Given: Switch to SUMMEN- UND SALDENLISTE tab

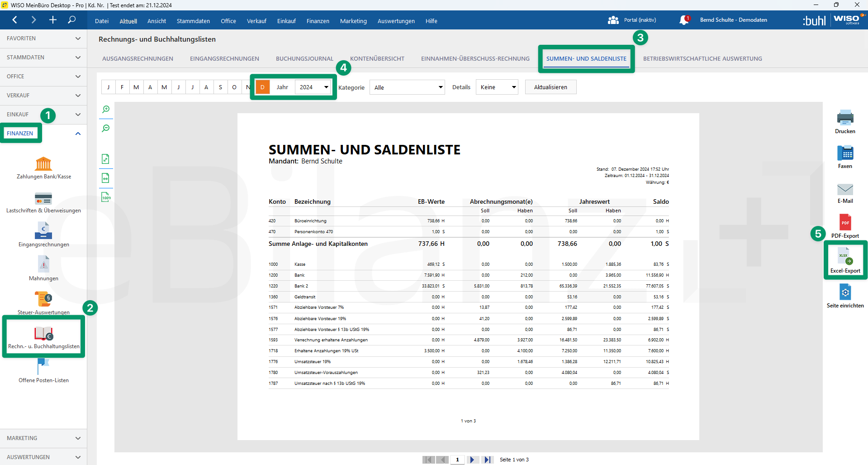Looking at the screenshot, I should click(586, 59).
